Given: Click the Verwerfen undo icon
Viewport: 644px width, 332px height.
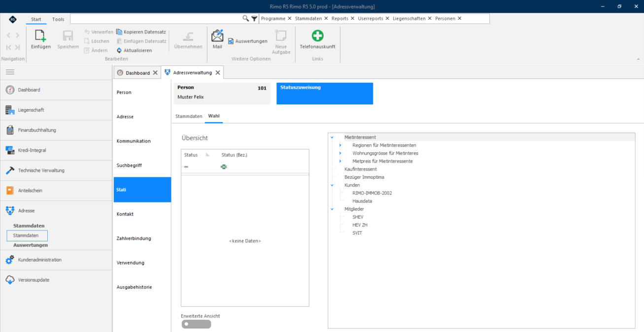Looking at the screenshot, I should coord(87,32).
